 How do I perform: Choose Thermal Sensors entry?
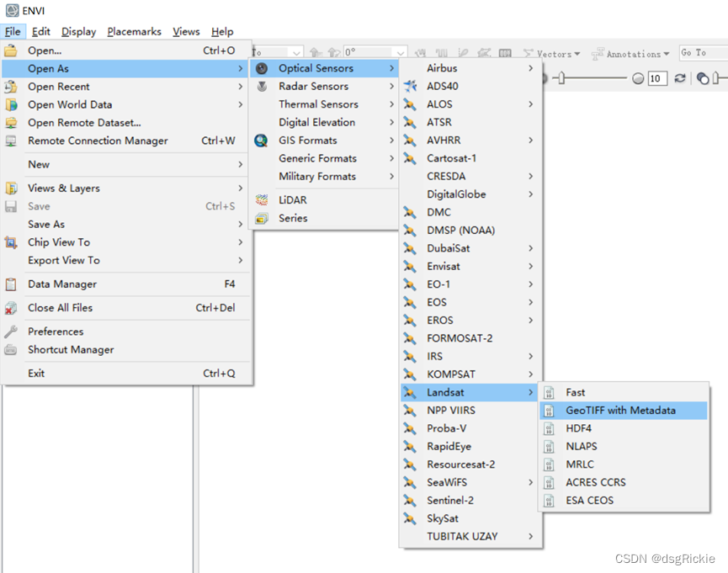[324, 104]
